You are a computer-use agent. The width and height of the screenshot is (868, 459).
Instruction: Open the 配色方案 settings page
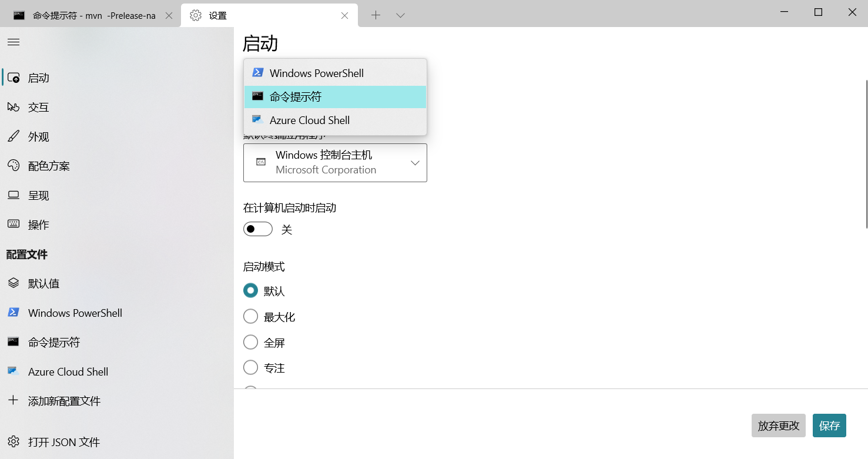(117, 166)
